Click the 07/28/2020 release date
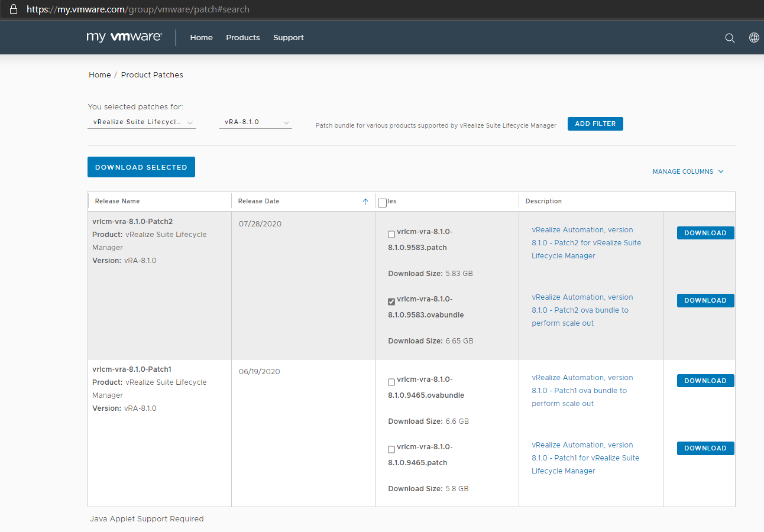Screen dimensions: 764x532 [x=260, y=224]
